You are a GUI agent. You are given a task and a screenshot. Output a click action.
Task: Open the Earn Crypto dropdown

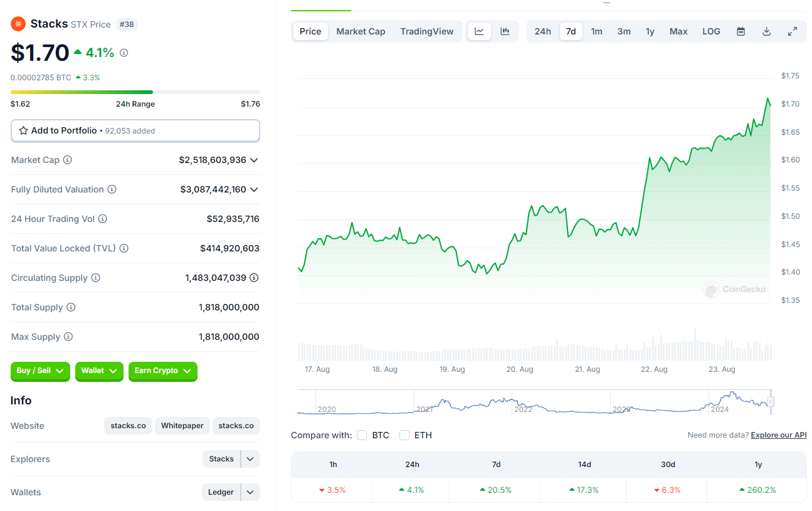point(163,371)
